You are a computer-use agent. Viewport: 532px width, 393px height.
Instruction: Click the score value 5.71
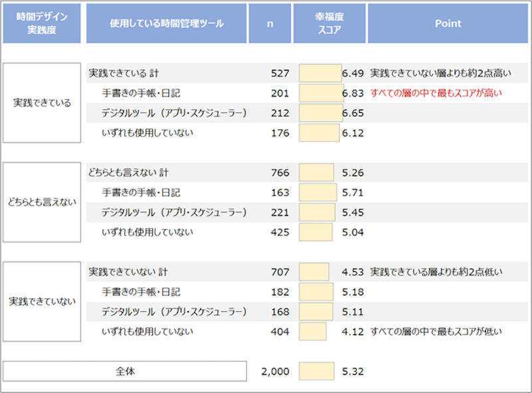(x=353, y=192)
